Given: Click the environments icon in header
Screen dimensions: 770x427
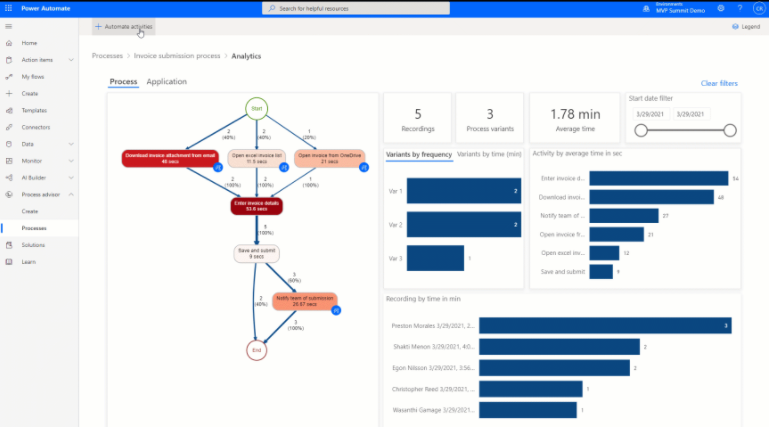Looking at the screenshot, I should (x=646, y=9).
